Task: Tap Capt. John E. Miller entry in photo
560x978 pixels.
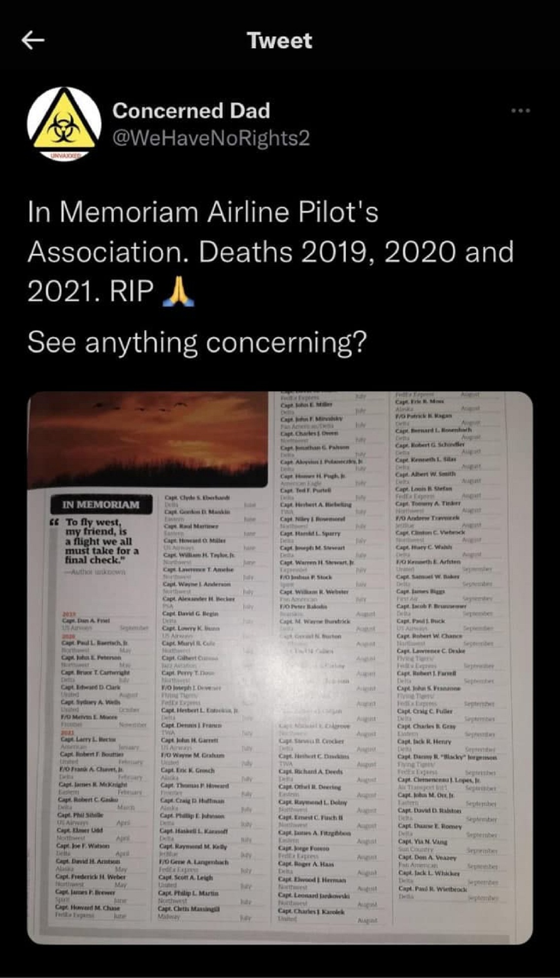Action: click(x=306, y=405)
